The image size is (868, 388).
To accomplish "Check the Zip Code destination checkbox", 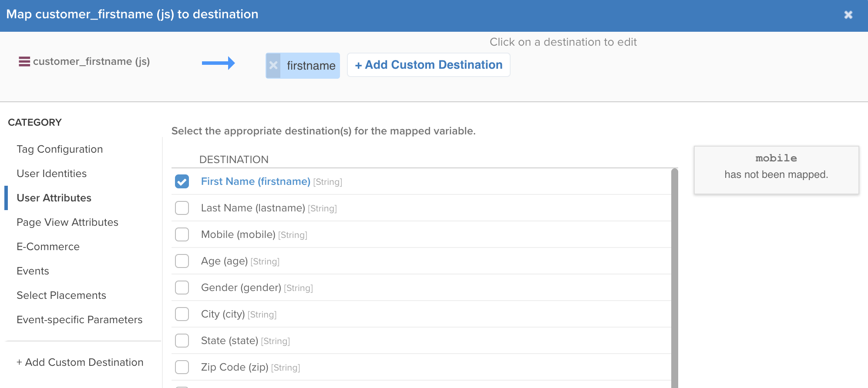I will [182, 367].
